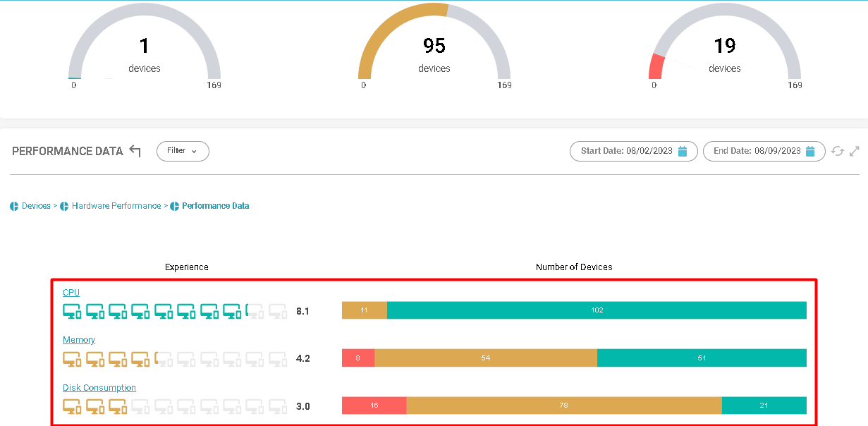Click the first orange Memory device icon
Screen dimensions: 868x426
pyautogui.click(x=73, y=359)
